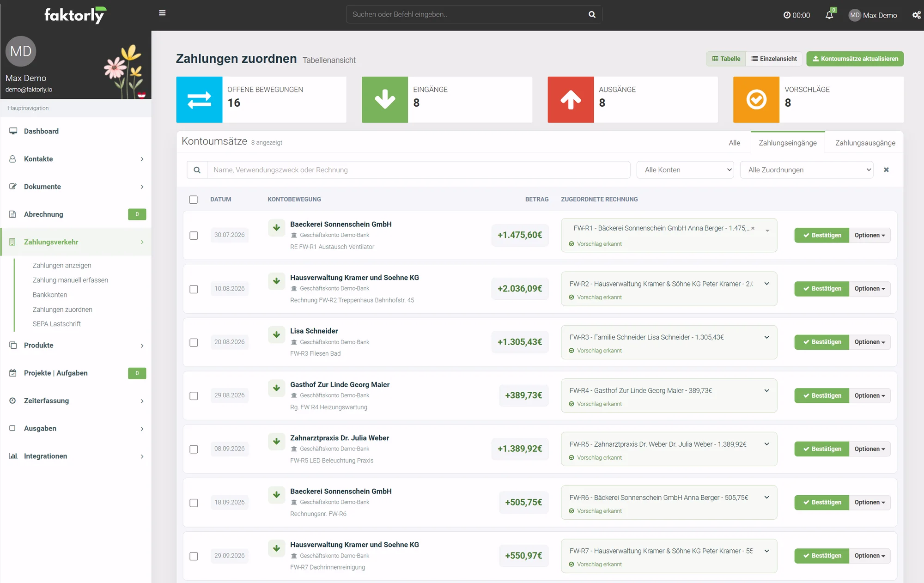
Task: Open SEPA Lastschrift link
Action: [56, 324]
